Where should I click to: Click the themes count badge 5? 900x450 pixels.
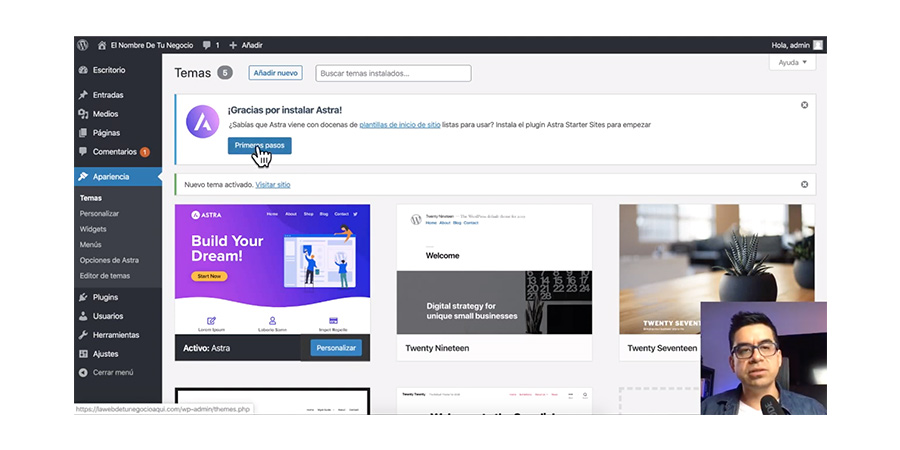click(225, 73)
